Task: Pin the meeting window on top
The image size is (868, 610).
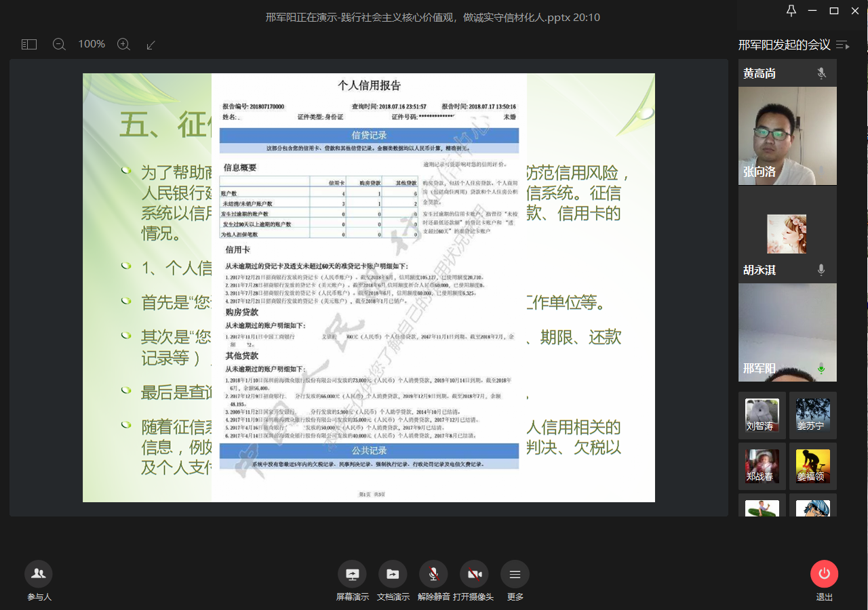Action: tap(791, 11)
